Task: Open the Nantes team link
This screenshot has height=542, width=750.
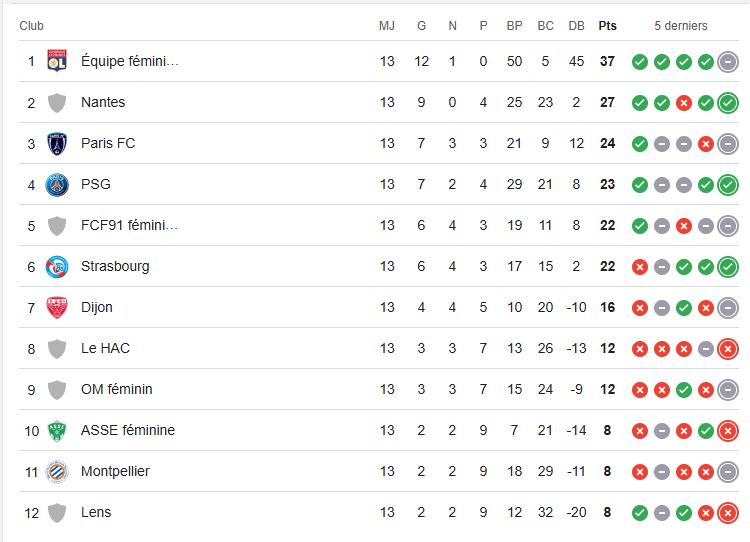Action: point(103,103)
